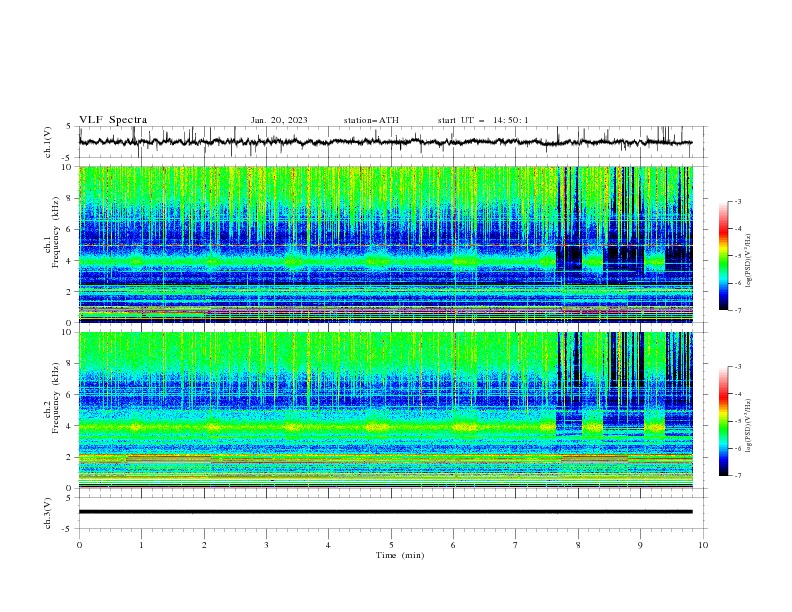Click the ch.2 spectrogram panel
Viewport: 792px width, 612px height.
(x=385, y=410)
